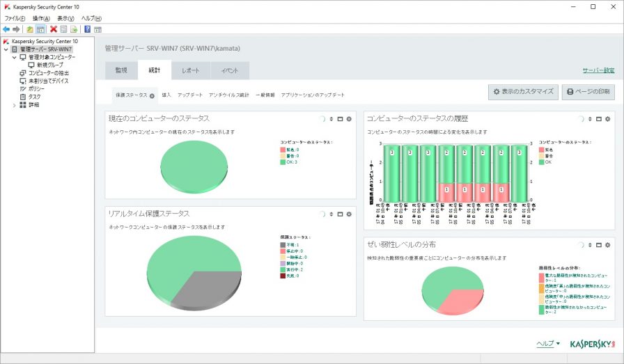Image resolution: width=624 pixels, height=364 pixels.
Task: Maximize the コンピューターのステータスの履歴 panel
Action: click(599, 119)
